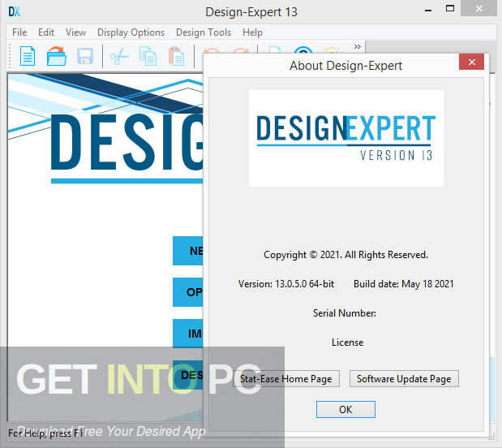
Task: Click the Design-Expert Version 13 logo image
Action: pos(346,138)
